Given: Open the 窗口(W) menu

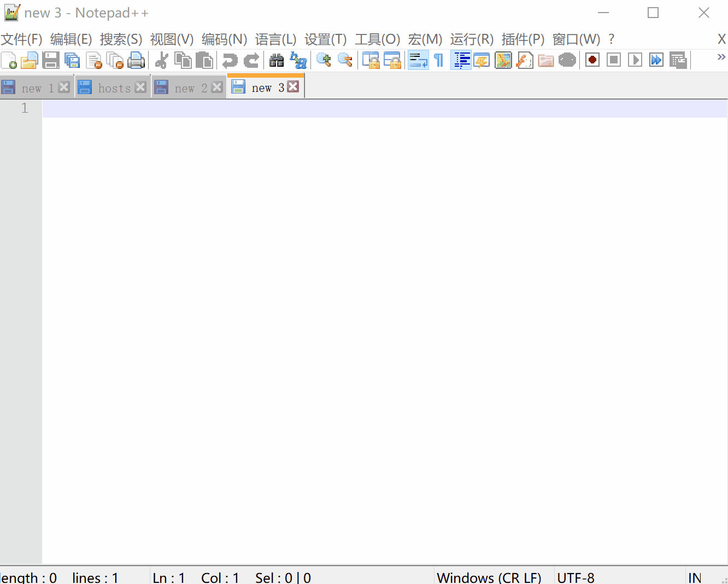Looking at the screenshot, I should tap(576, 39).
